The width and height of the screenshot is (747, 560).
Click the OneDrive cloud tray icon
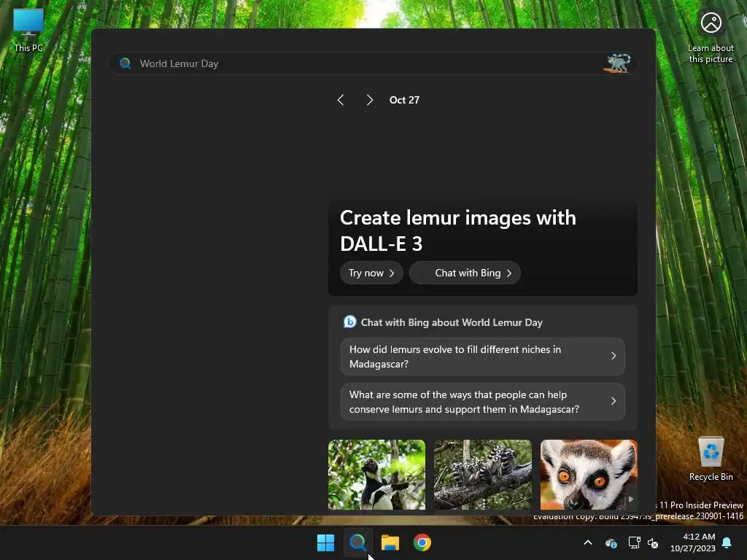(x=611, y=542)
